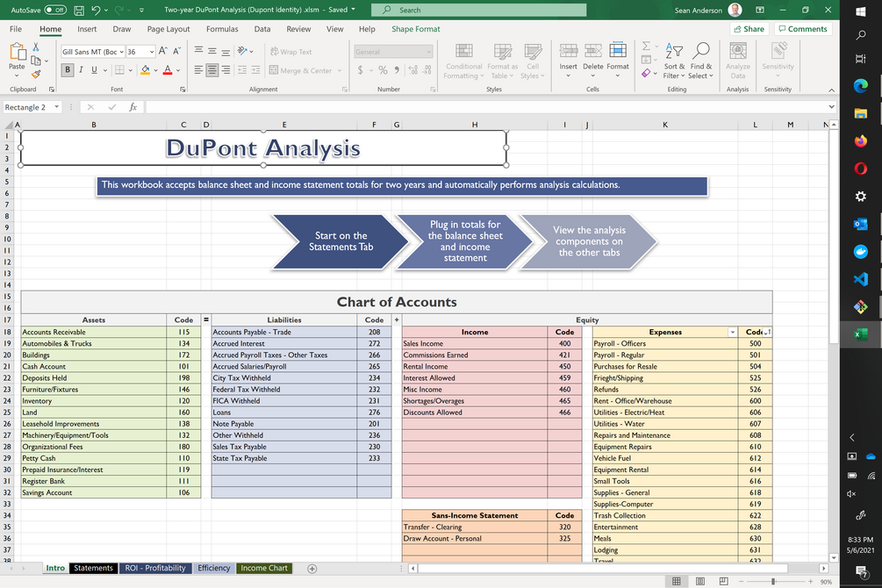This screenshot has height=588, width=882.
Task: Toggle bold formatting
Action: click(x=68, y=69)
